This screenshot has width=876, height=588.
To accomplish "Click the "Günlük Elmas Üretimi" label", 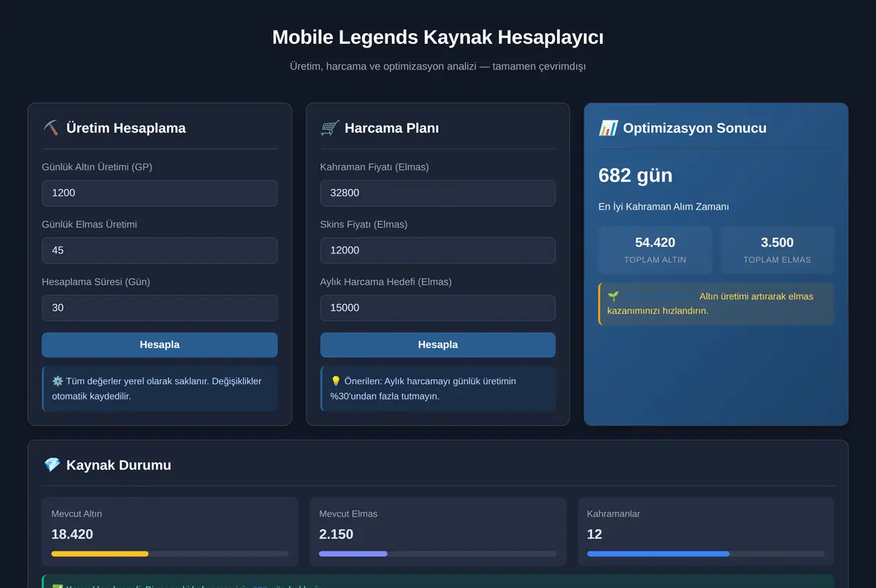I will point(89,224).
